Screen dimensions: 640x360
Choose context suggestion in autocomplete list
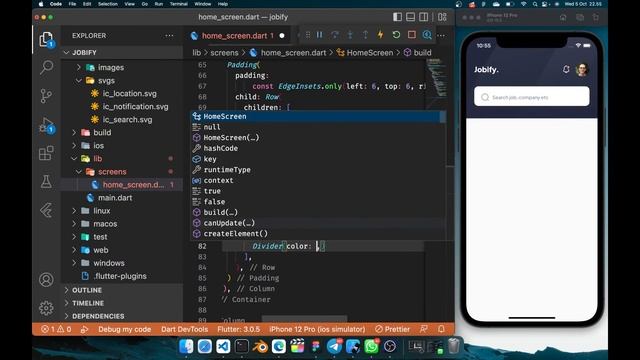[318, 180]
